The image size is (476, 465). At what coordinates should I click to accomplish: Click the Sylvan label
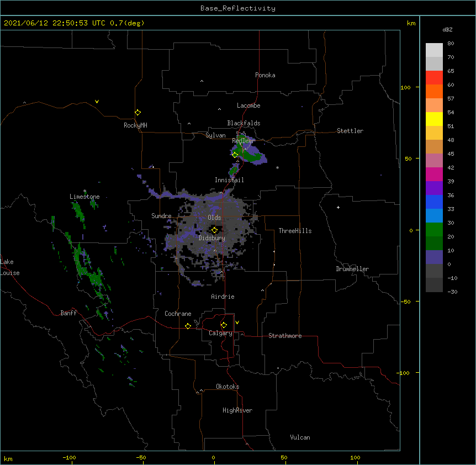coord(215,135)
